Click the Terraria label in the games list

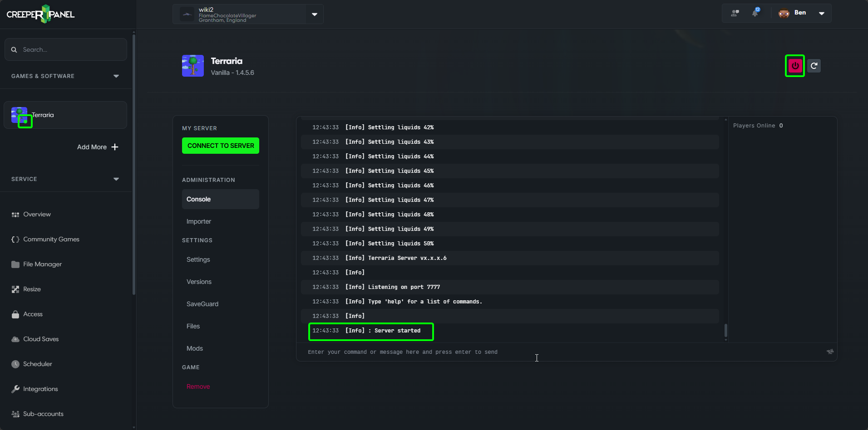point(43,115)
